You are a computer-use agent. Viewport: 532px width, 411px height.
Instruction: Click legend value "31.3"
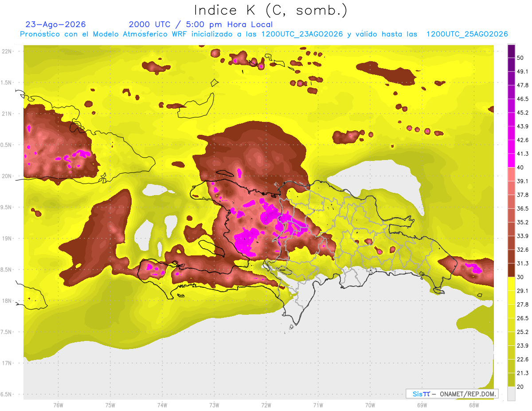point(522,263)
